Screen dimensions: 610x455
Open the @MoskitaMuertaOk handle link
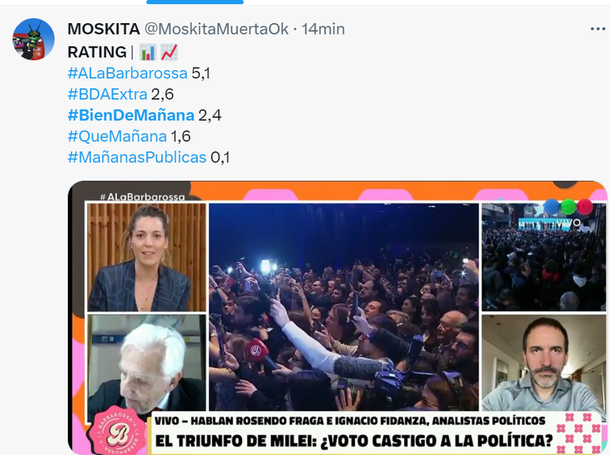216,29
